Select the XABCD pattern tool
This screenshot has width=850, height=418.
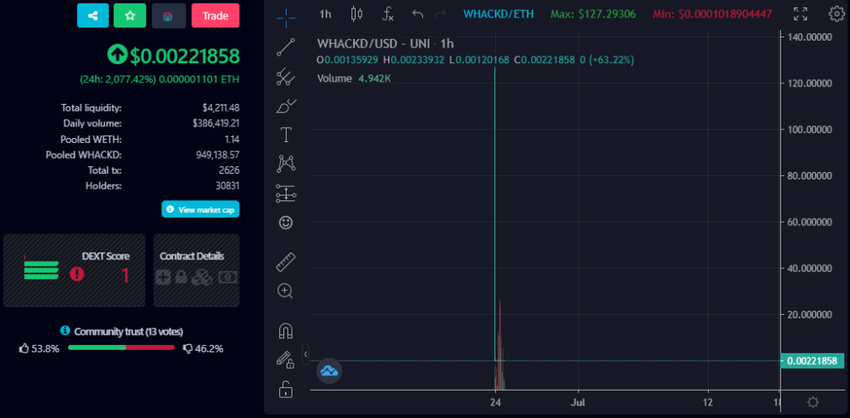pyautogui.click(x=286, y=164)
